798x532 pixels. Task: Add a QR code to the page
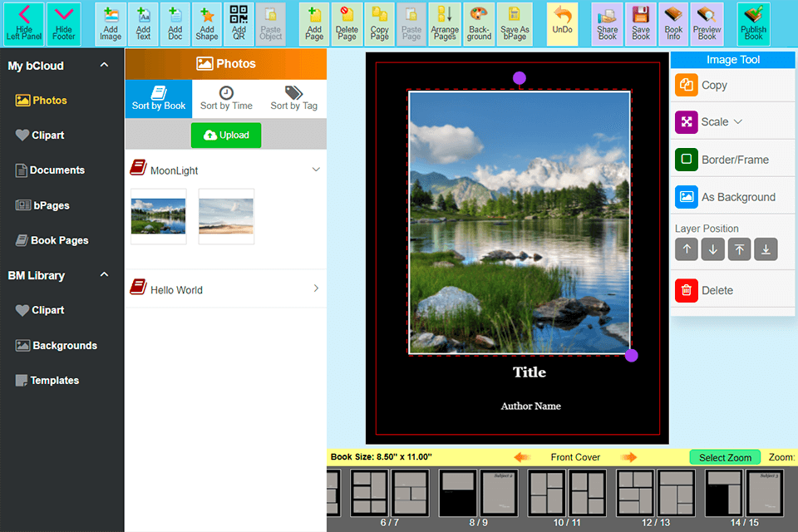pos(239,23)
